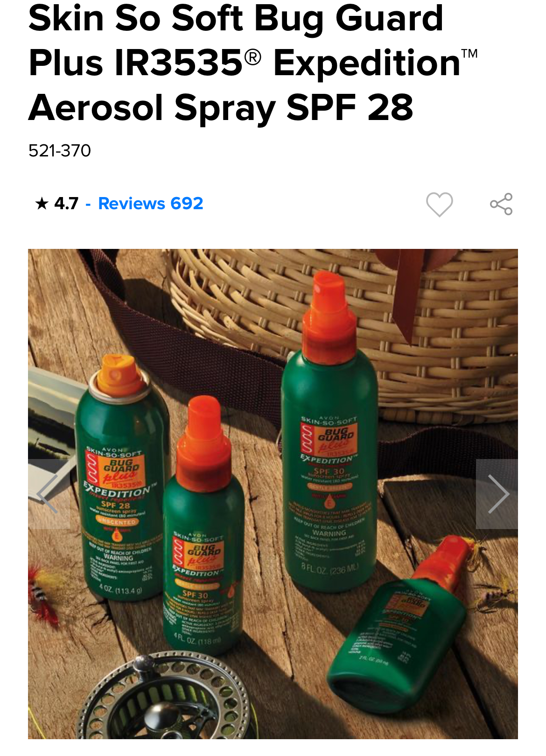The width and height of the screenshot is (546, 756).
Task: Add product to wishlist with heart icon
Action: coord(439,204)
